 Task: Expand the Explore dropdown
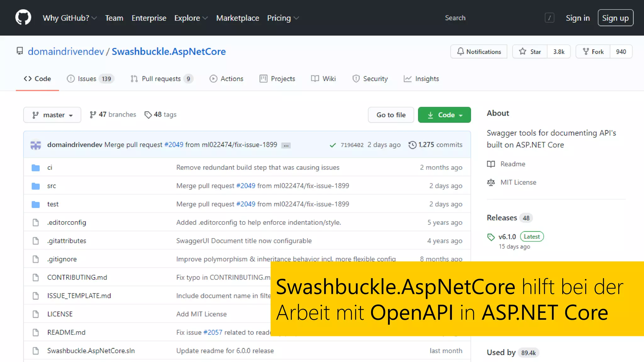(x=191, y=18)
